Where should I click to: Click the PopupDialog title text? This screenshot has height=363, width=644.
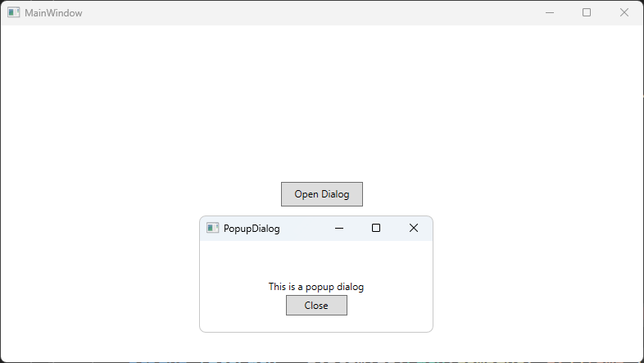pyautogui.click(x=252, y=229)
